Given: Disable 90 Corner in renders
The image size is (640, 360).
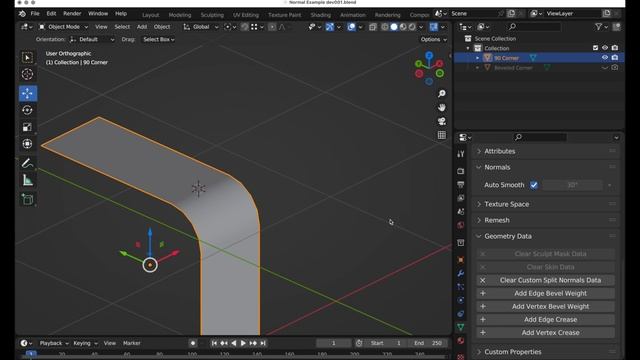Looking at the screenshot, I should tap(615, 58).
